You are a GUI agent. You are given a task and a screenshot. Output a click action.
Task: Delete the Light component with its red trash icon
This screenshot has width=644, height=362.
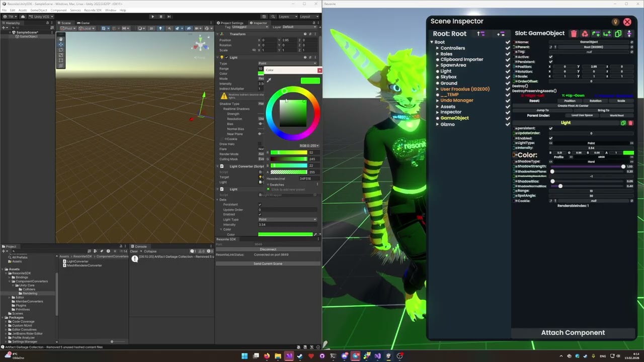[x=630, y=123]
